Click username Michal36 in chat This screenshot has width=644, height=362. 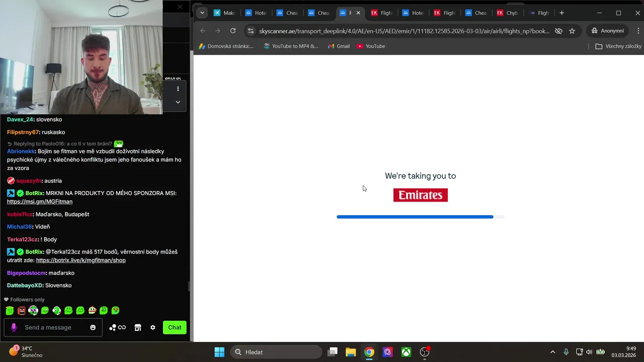coord(19,227)
